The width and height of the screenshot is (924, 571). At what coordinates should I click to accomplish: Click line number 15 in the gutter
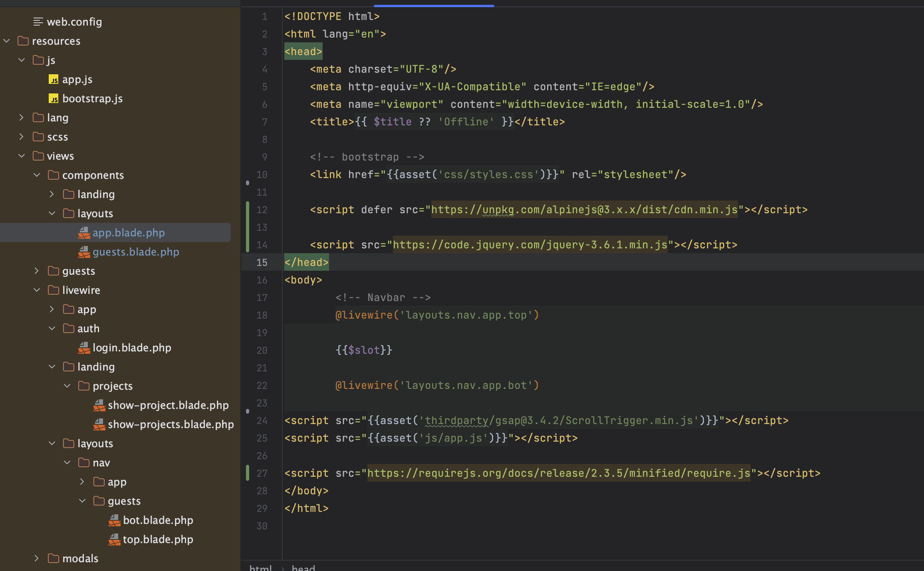click(262, 262)
